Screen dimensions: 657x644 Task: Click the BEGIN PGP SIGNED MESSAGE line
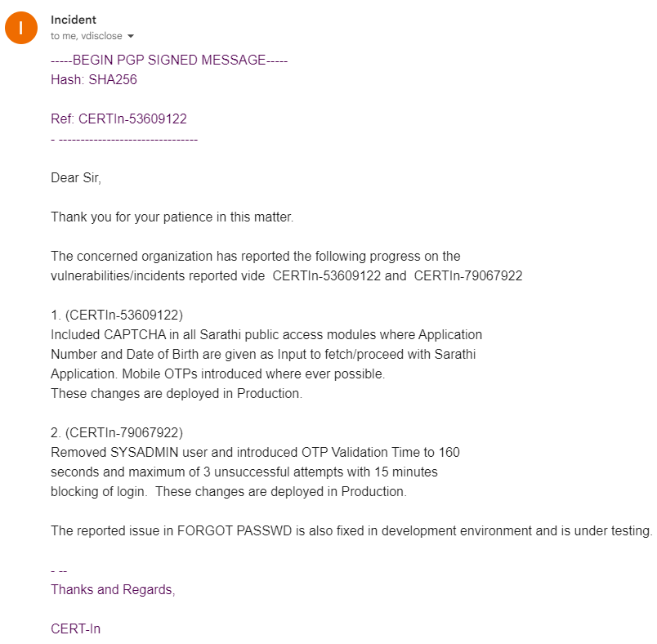[x=169, y=60]
